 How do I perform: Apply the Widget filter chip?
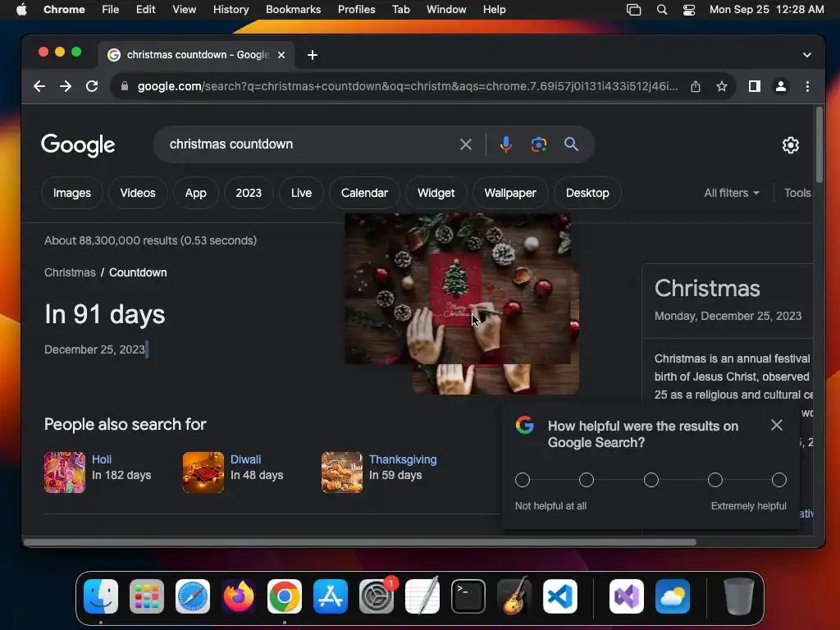(436, 193)
